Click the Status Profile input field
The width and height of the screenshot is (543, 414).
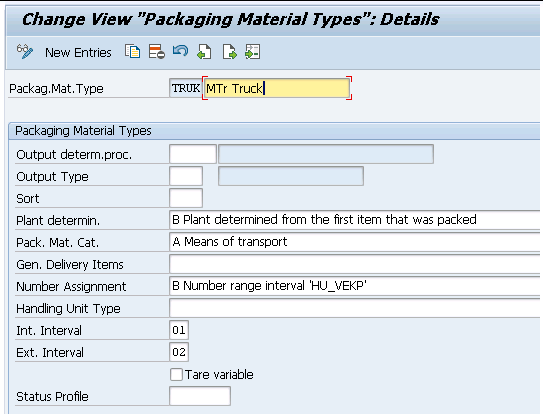tap(200, 396)
